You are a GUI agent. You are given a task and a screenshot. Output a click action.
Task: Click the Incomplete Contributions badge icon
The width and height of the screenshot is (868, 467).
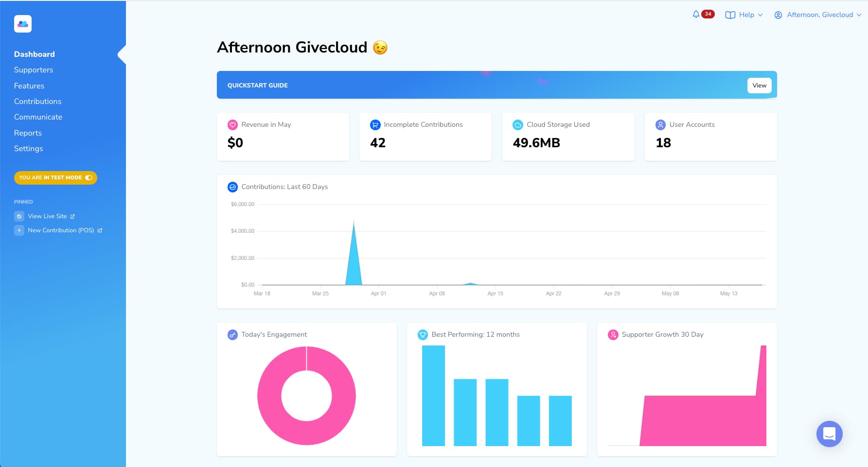(x=374, y=124)
